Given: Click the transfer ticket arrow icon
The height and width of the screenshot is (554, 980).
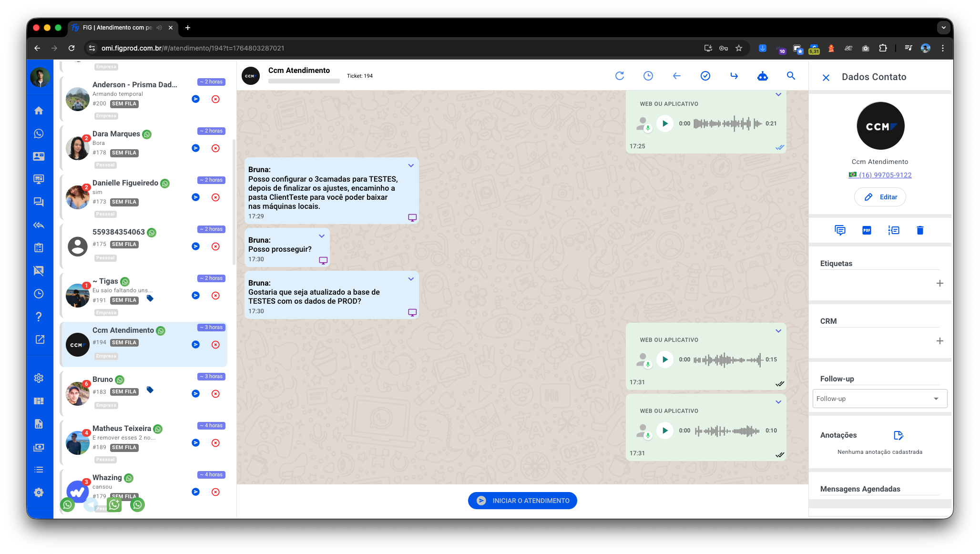Looking at the screenshot, I should tap(734, 76).
